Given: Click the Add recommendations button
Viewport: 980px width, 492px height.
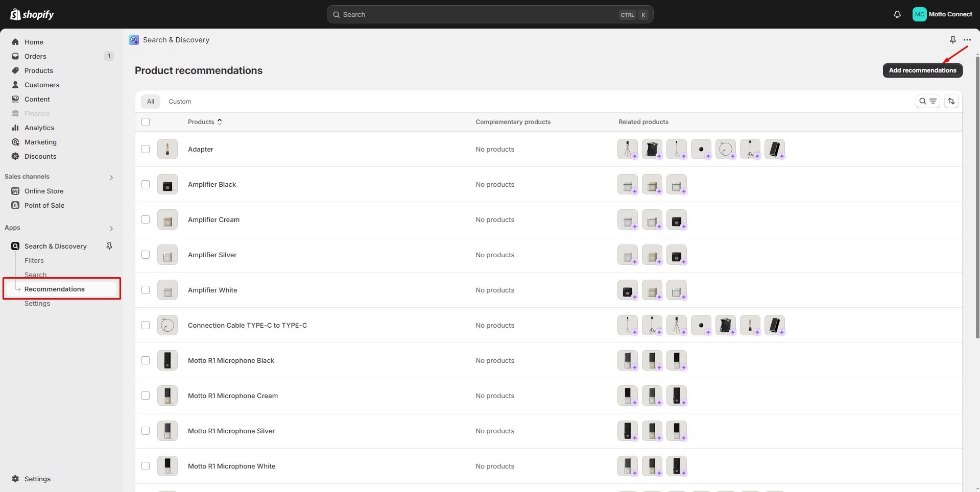Looking at the screenshot, I should 922,70.
